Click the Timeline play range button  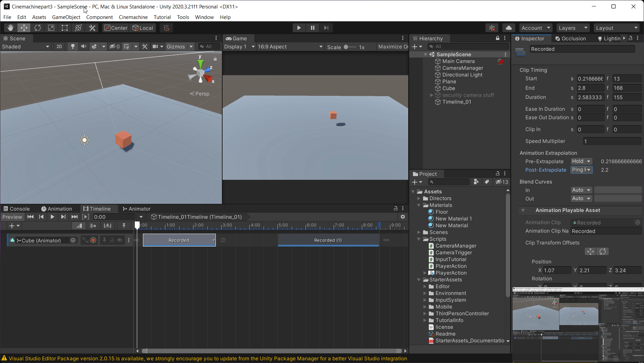click(x=86, y=217)
